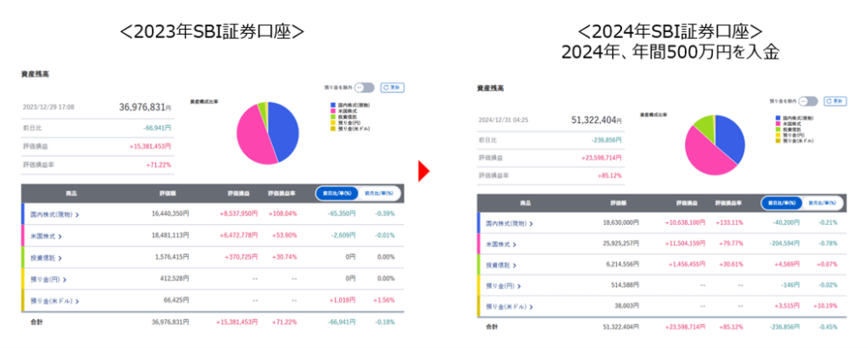The height and width of the screenshot is (348, 868).
Task: Click 預り金(米ドル) legend swatch in 2024 panel
Action: [x=777, y=141]
